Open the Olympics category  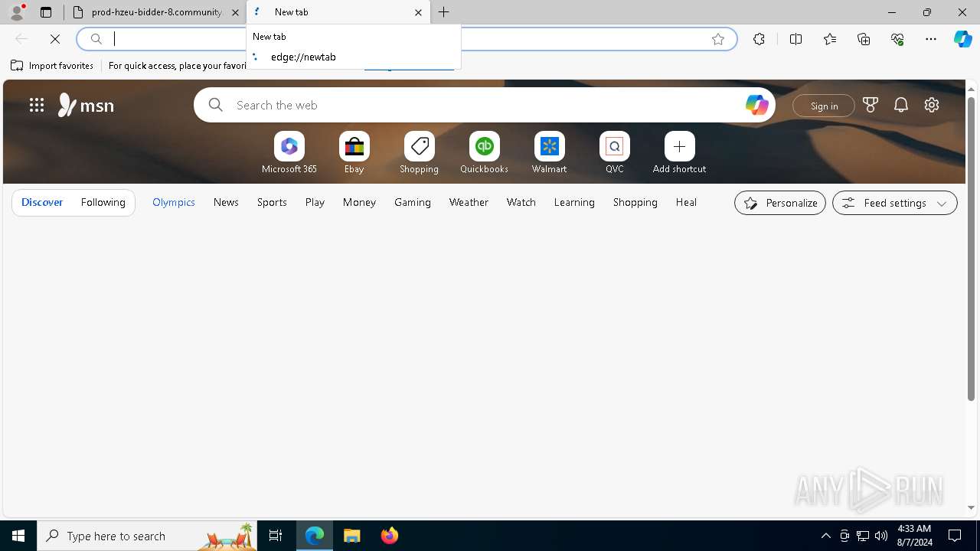(x=174, y=203)
